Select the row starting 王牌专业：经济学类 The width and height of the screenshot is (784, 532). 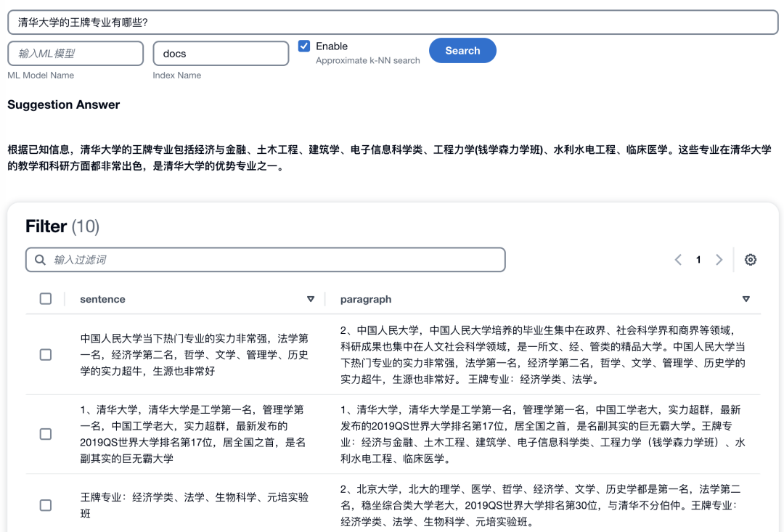click(46, 505)
